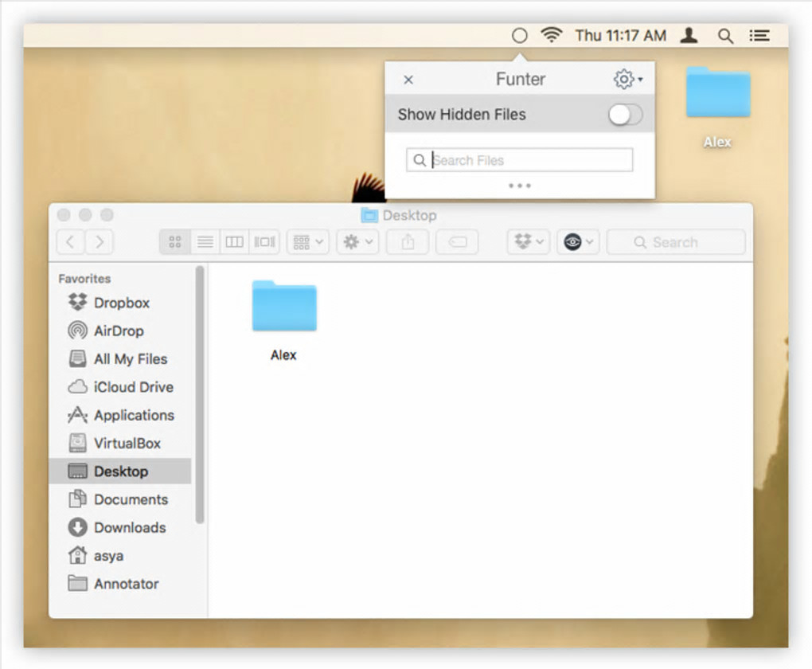Open Spotlight search magnifier icon

pyautogui.click(x=725, y=36)
